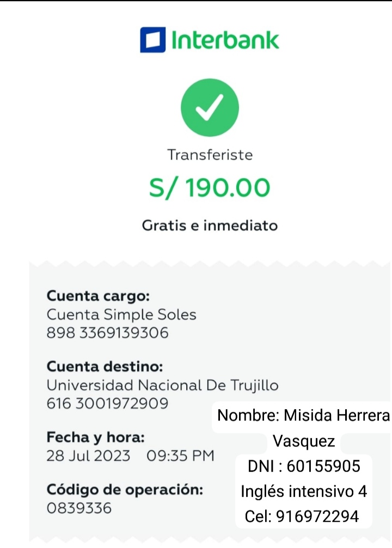The image size is (392, 548).
Task: Click the Interbank wordmark text
Action: (x=225, y=40)
